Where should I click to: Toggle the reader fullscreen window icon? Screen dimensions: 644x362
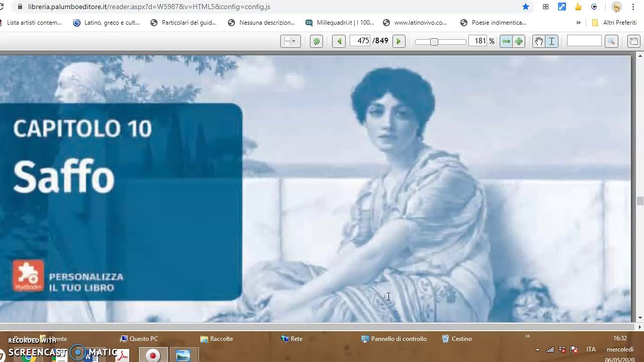coord(633,41)
